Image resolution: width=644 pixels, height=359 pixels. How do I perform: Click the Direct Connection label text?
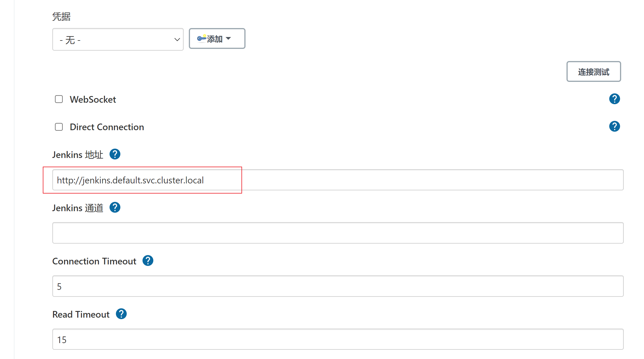(x=107, y=127)
